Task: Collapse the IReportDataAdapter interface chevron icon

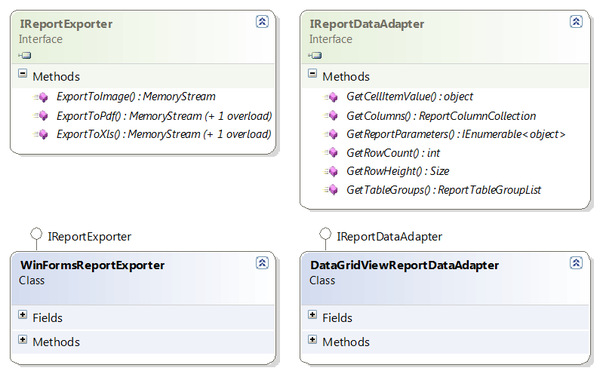Action: (x=576, y=21)
